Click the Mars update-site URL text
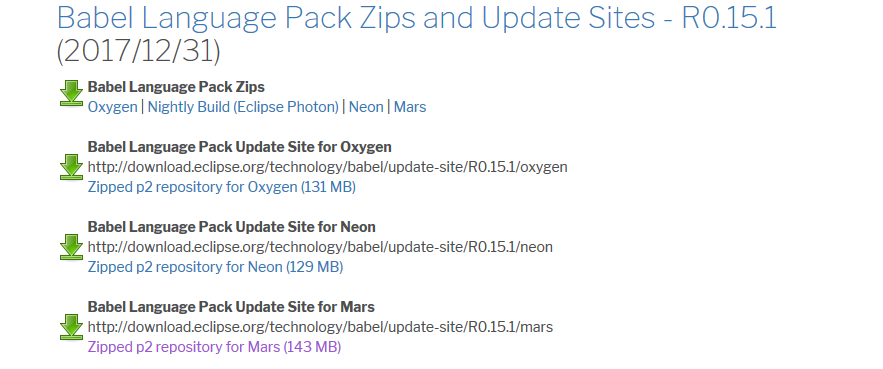The image size is (883, 369). pyautogui.click(x=320, y=327)
